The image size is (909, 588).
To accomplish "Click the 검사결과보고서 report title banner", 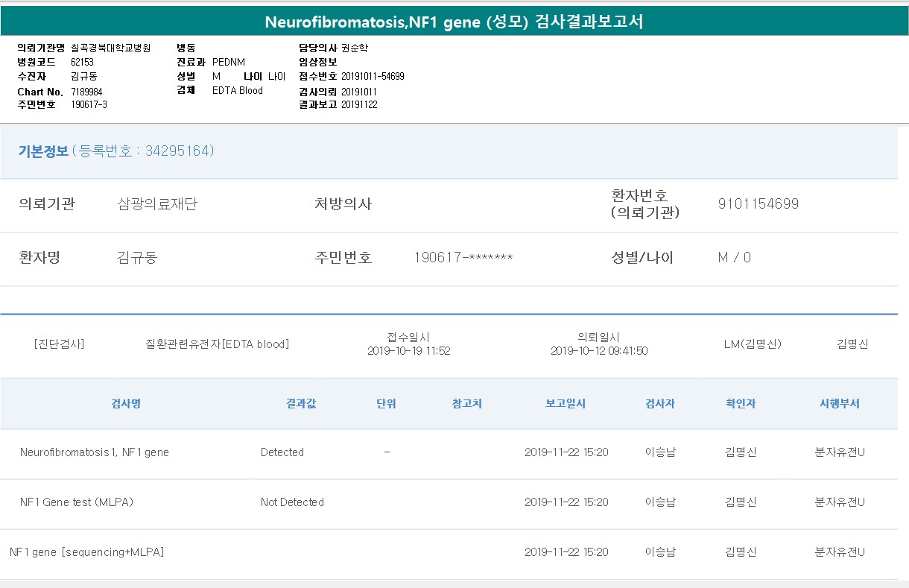I will tap(454, 22).
